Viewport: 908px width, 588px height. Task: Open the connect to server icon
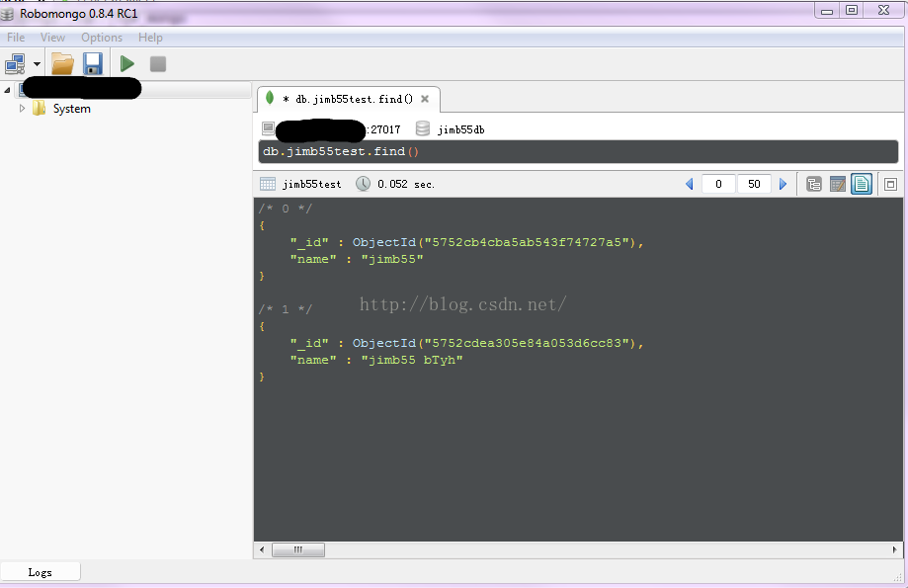click(15, 63)
